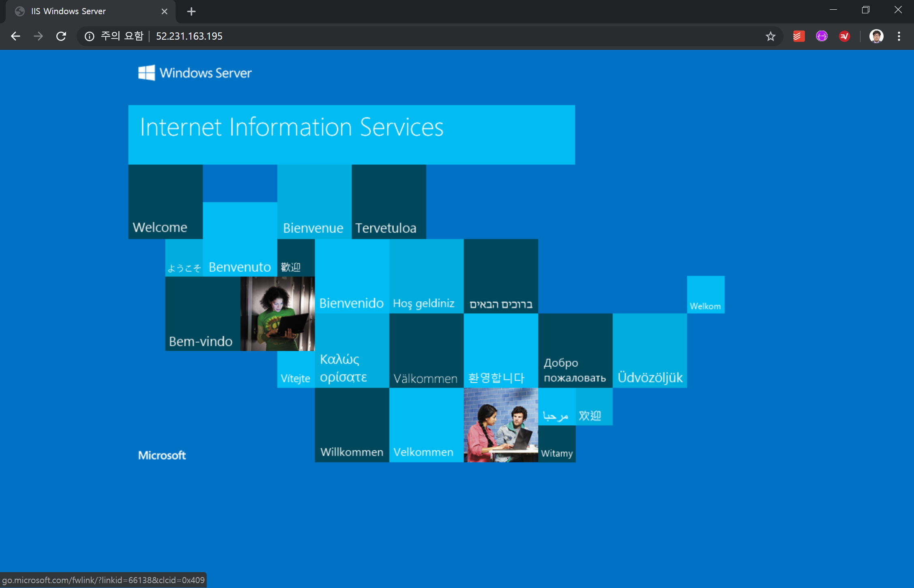This screenshot has height=588, width=914.
Task: Reload the current page
Action: point(61,36)
